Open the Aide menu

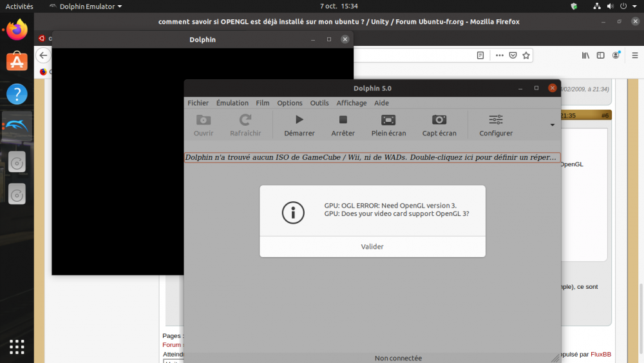(x=381, y=103)
